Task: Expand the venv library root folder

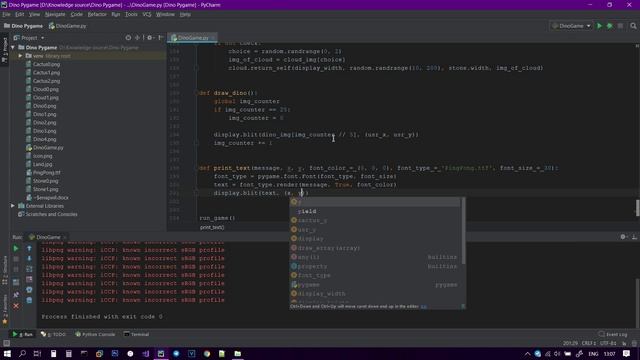Action: click(20, 56)
